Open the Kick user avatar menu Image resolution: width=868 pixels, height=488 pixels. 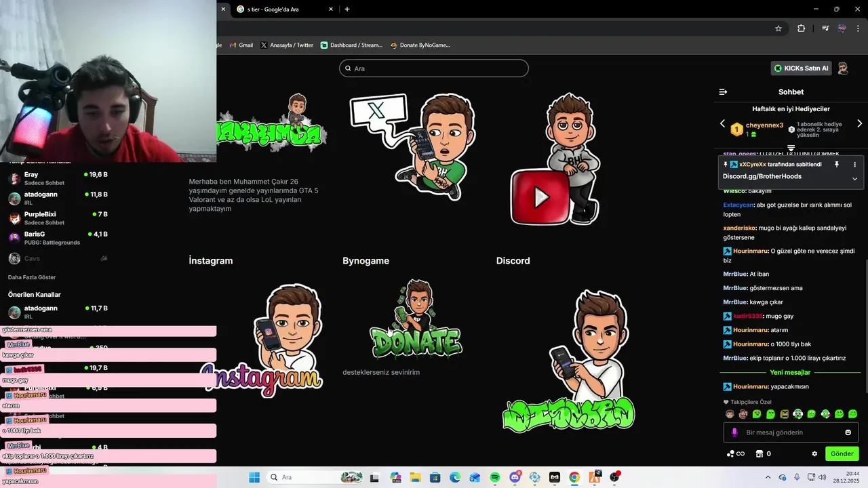843,68
